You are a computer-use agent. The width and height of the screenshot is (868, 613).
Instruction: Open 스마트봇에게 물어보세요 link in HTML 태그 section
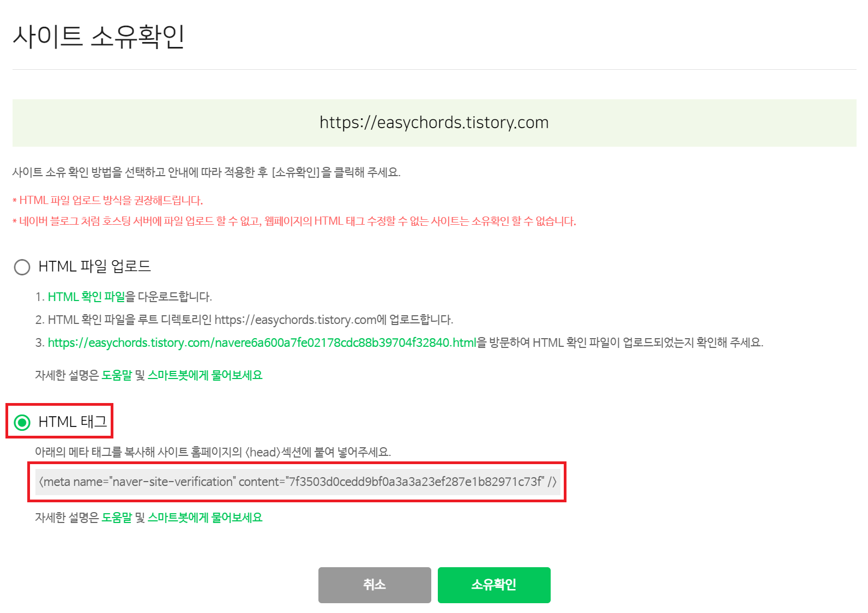[205, 518]
